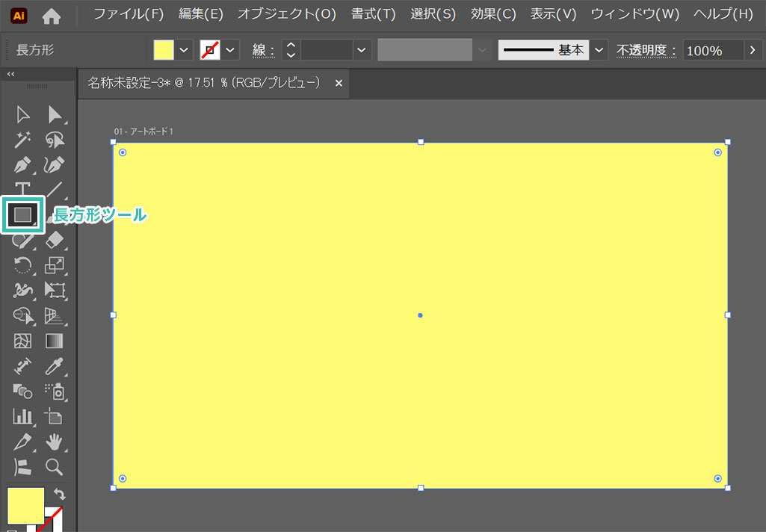Select the Hand tool
The height and width of the screenshot is (532, 766).
pyautogui.click(x=55, y=442)
